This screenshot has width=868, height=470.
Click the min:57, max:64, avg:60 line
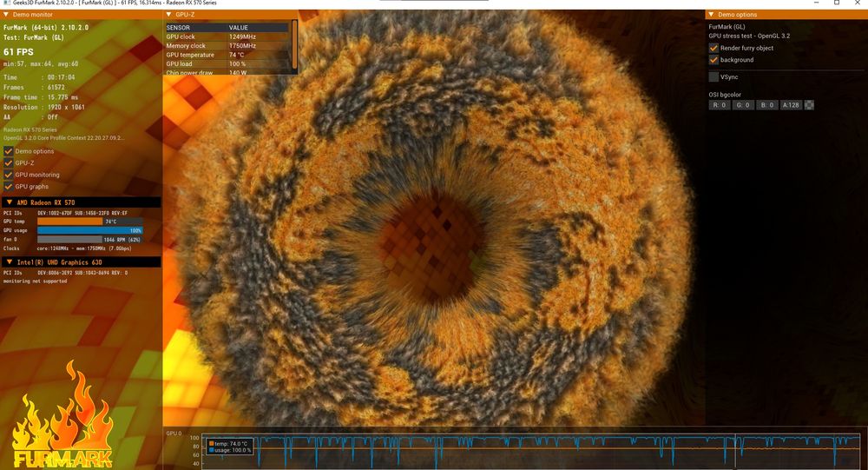[x=41, y=63]
